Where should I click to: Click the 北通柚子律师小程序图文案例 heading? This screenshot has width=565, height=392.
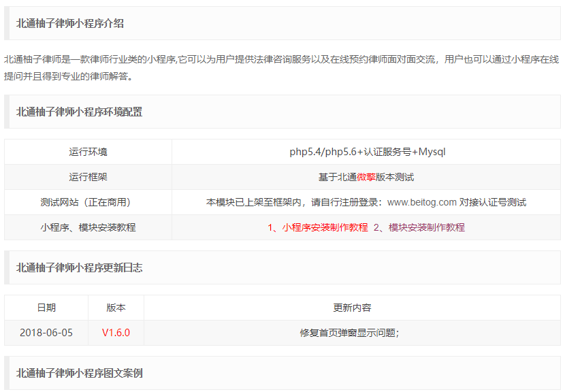(79, 373)
